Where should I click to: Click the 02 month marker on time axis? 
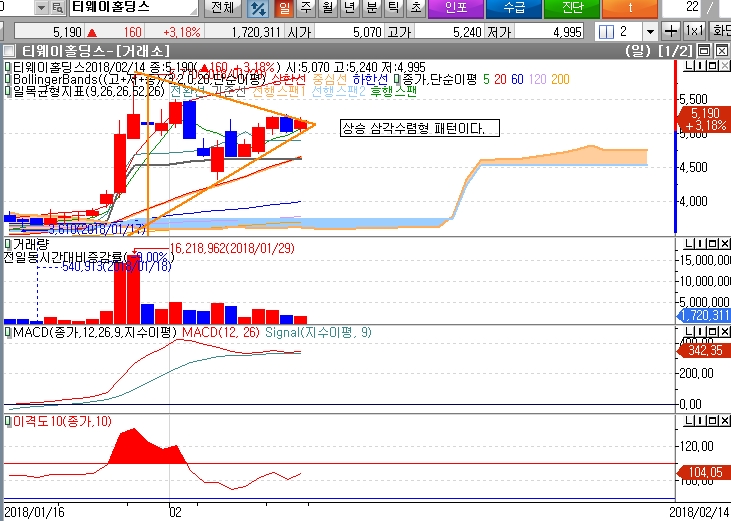175,512
